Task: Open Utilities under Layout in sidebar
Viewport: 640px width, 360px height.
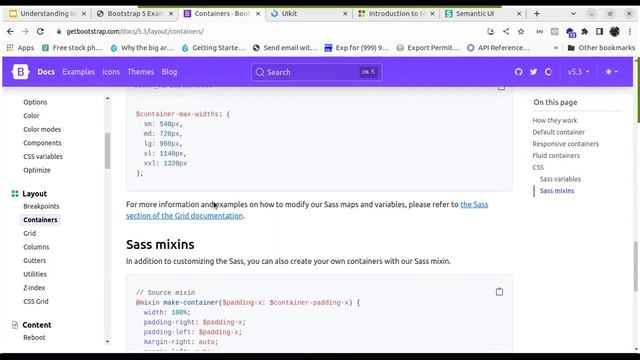Action: 35,274
